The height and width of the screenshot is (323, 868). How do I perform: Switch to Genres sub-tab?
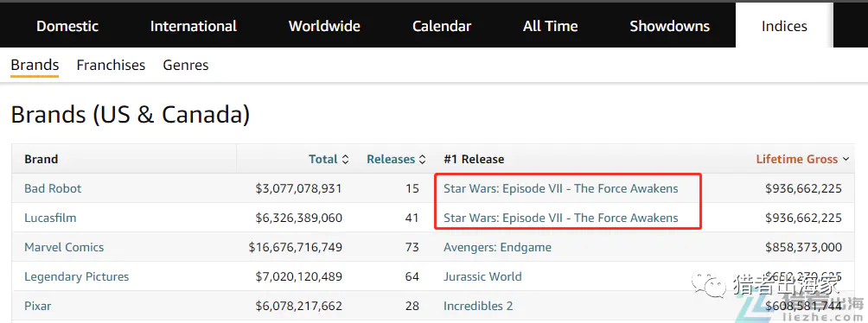click(x=186, y=66)
